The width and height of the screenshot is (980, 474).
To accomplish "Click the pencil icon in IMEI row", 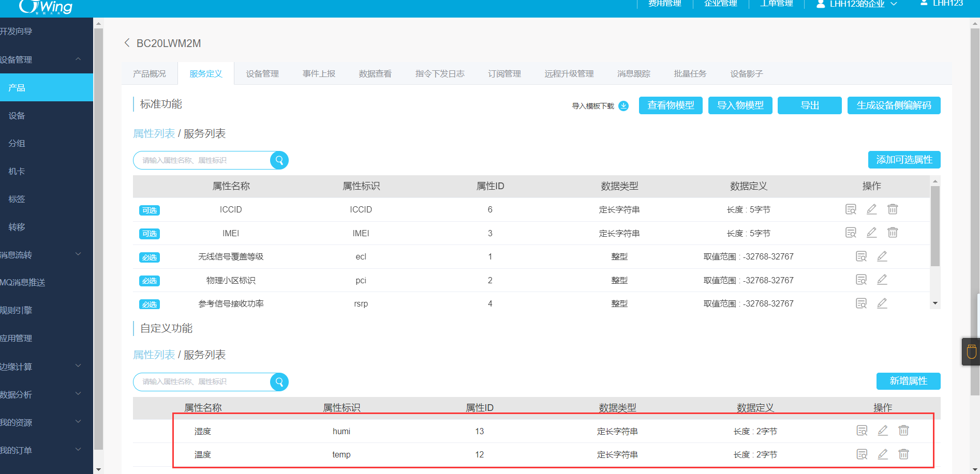I will (872, 233).
